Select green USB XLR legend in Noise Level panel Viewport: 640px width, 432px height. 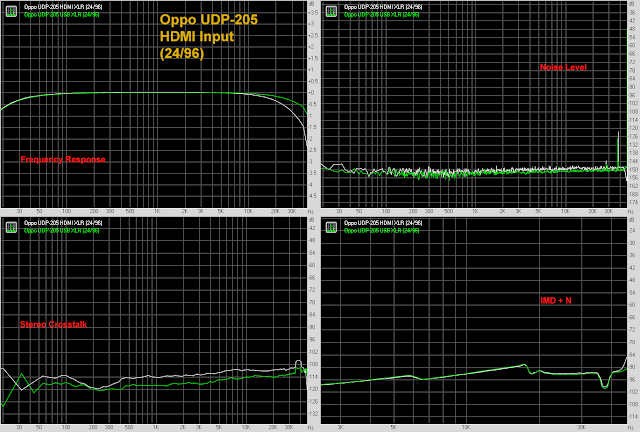coord(382,15)
